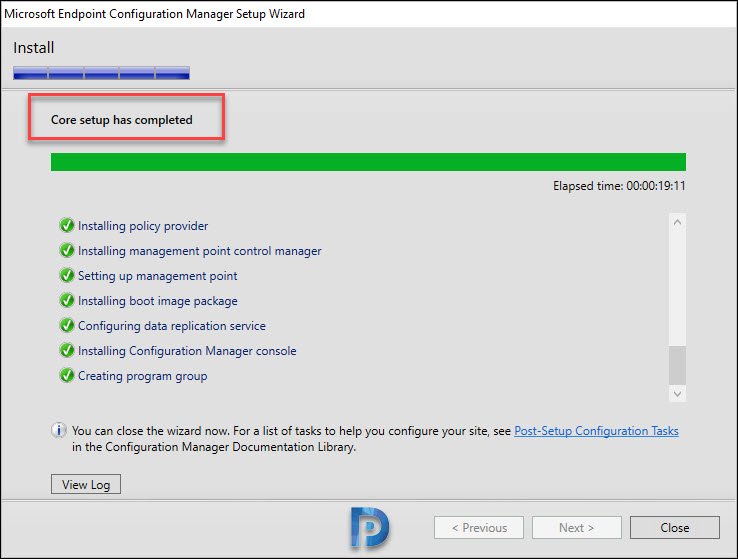Open the Post-Setup Configuration Tasks link
Viewport: 738px width, 559px height.
coord(596,431)
